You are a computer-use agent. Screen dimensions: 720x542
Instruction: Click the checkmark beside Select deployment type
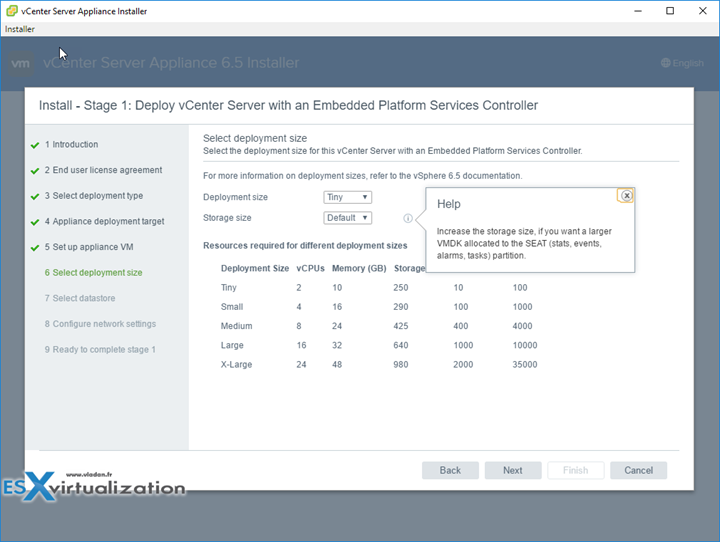35,197
